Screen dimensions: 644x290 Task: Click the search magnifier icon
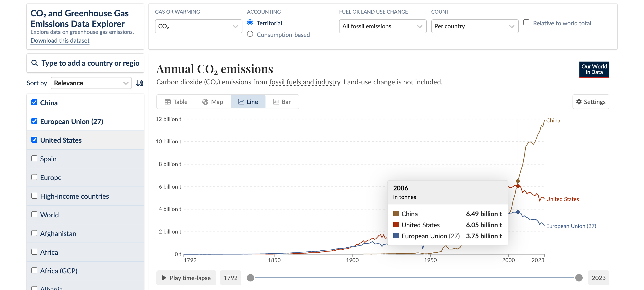pyautogui.click(x=35, y=63)
